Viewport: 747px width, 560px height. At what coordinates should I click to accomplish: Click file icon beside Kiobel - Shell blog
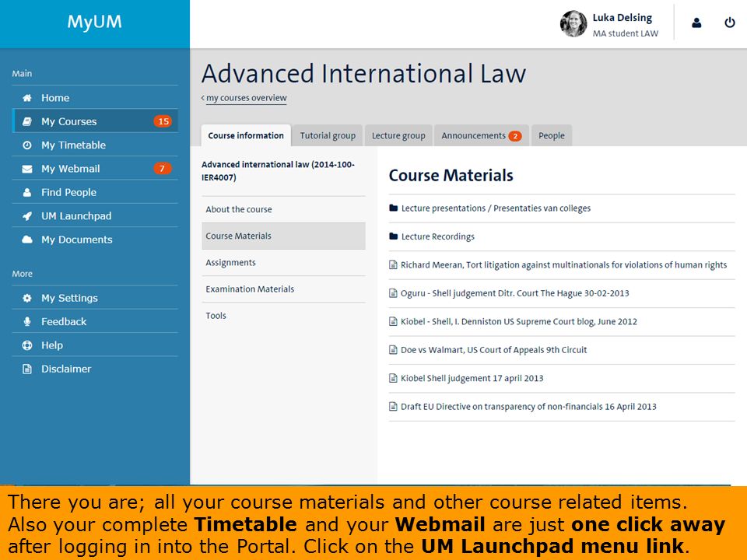393,321
